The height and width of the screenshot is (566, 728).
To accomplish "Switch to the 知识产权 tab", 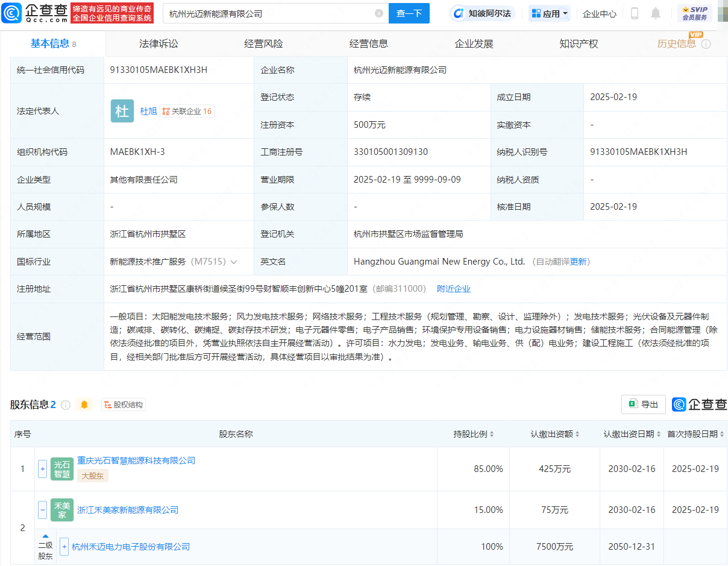I will tap(579, 44).
